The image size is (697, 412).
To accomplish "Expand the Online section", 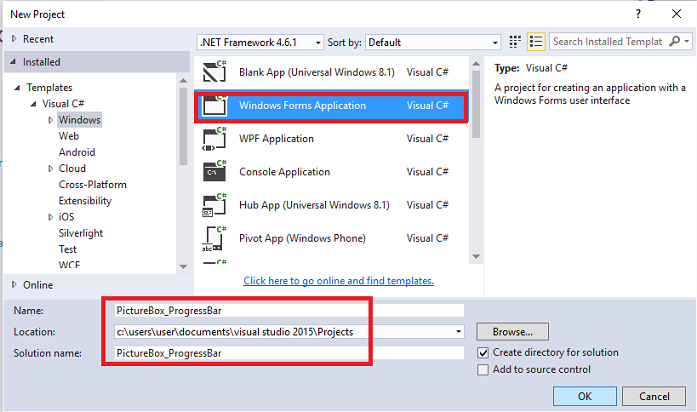I will coord(14,285).
